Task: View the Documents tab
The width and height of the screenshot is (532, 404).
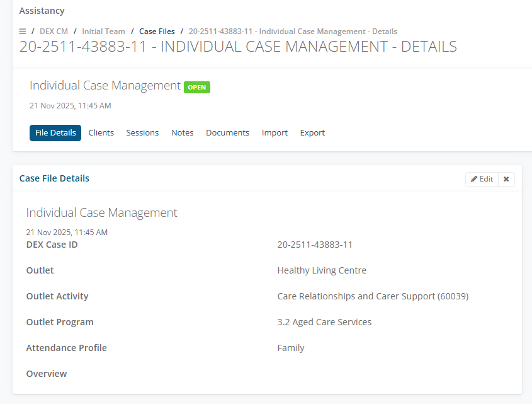Action: (227, 133)
